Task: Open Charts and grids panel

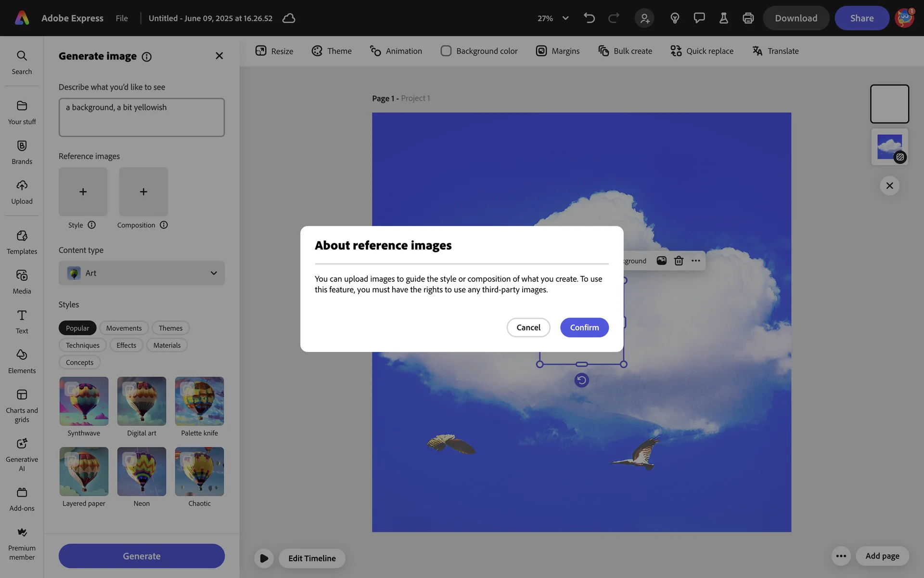Action: coord(22,395)
